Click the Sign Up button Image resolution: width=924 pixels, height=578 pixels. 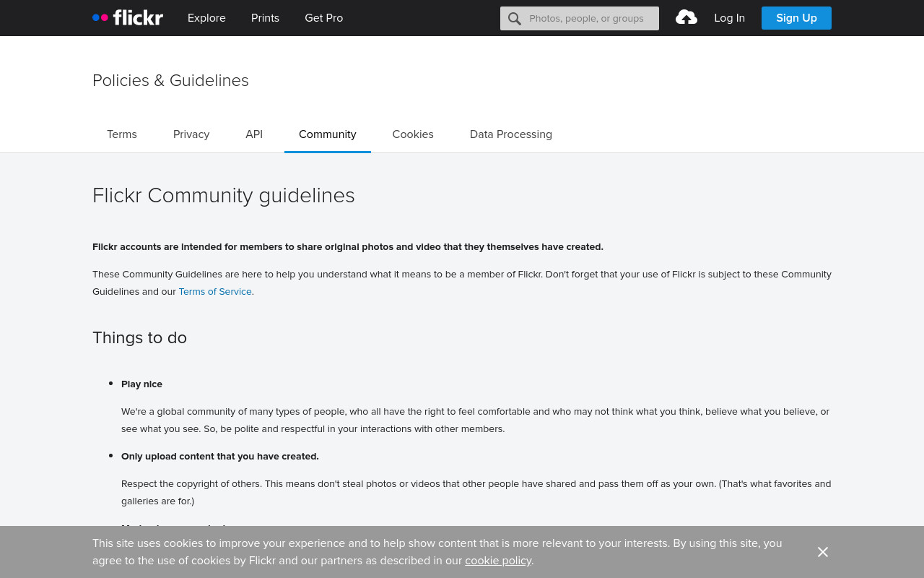coord(796,18)
